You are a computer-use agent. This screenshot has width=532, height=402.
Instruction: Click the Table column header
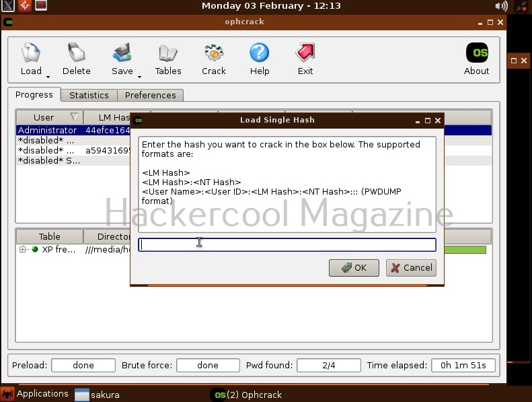(50, 236)
